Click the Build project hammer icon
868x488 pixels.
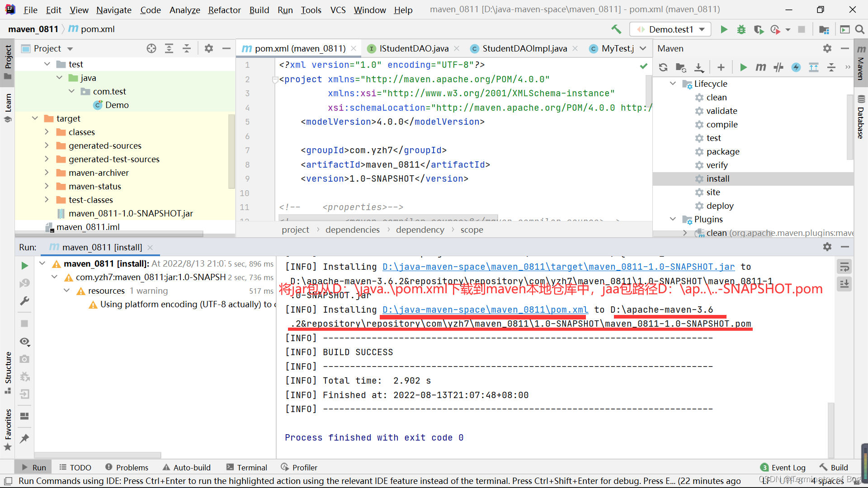(x=616, y=29)
